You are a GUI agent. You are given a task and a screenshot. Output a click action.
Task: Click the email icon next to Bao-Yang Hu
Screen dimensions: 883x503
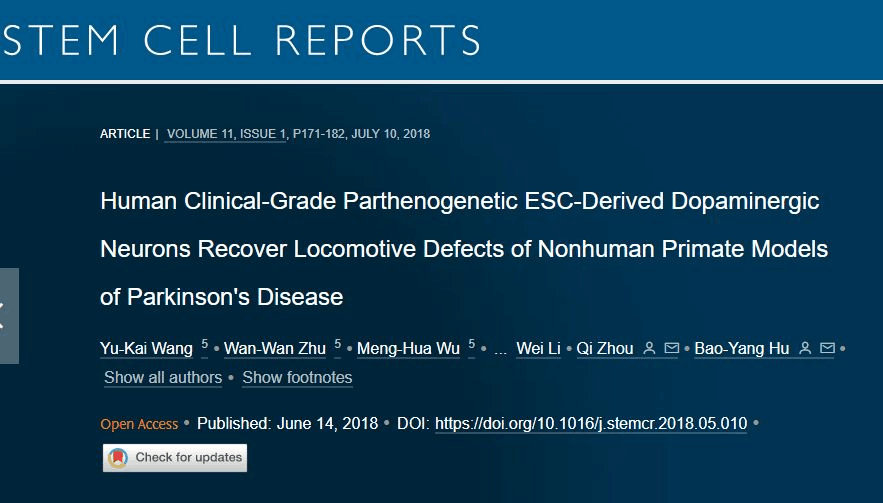827,348
